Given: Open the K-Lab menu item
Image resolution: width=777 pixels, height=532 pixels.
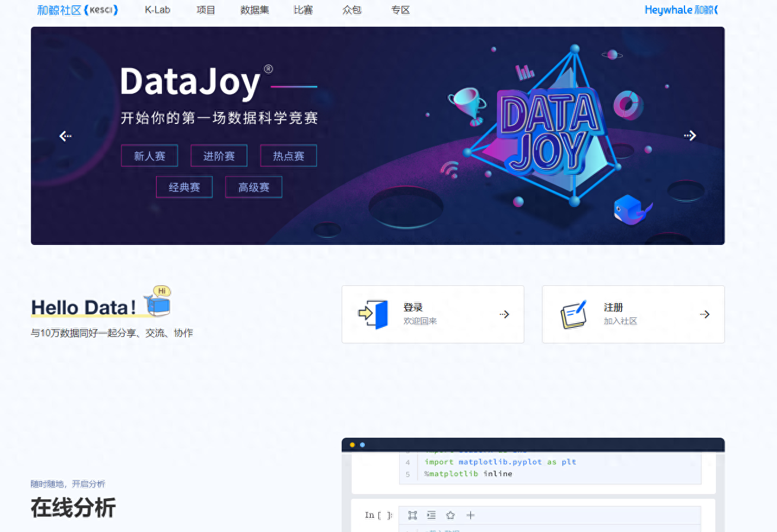Looking at the screenshot, I should 157,9.
